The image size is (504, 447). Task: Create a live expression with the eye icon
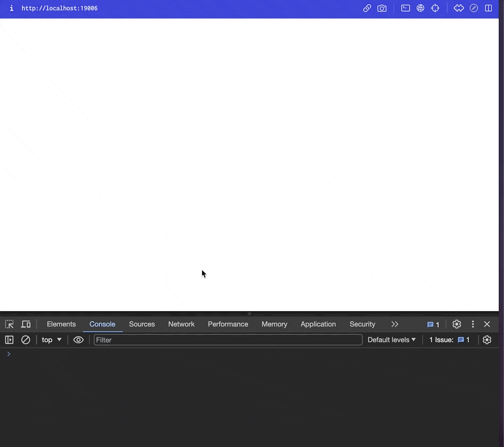click(x=79, y=340)
